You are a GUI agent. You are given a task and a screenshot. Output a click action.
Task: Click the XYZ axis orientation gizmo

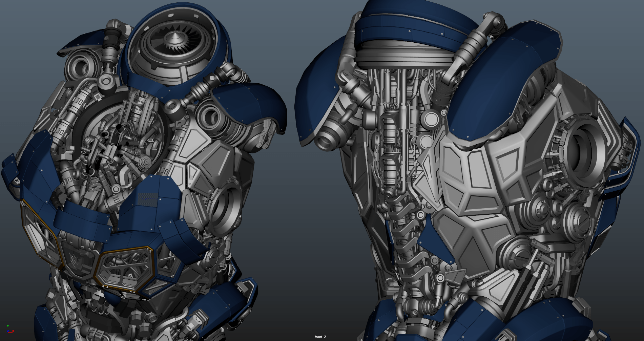click(9, 329)
